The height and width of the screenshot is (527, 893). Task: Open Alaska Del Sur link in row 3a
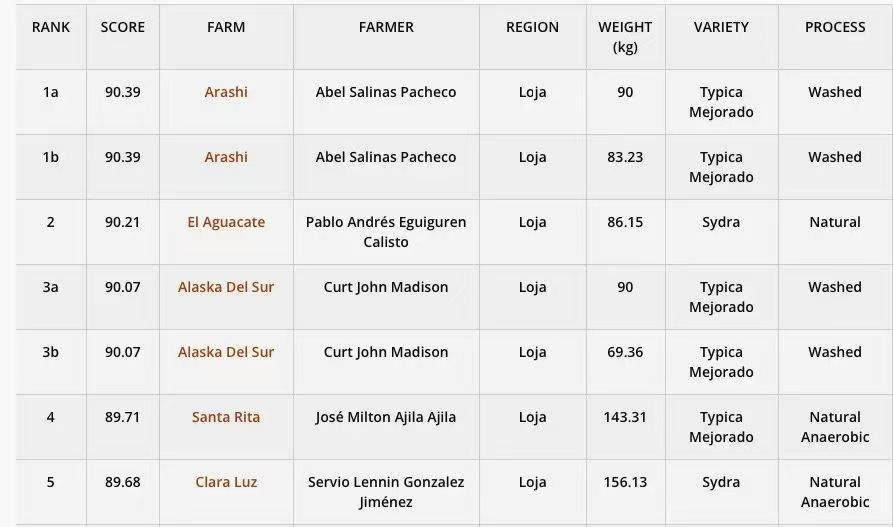(226, 287)
